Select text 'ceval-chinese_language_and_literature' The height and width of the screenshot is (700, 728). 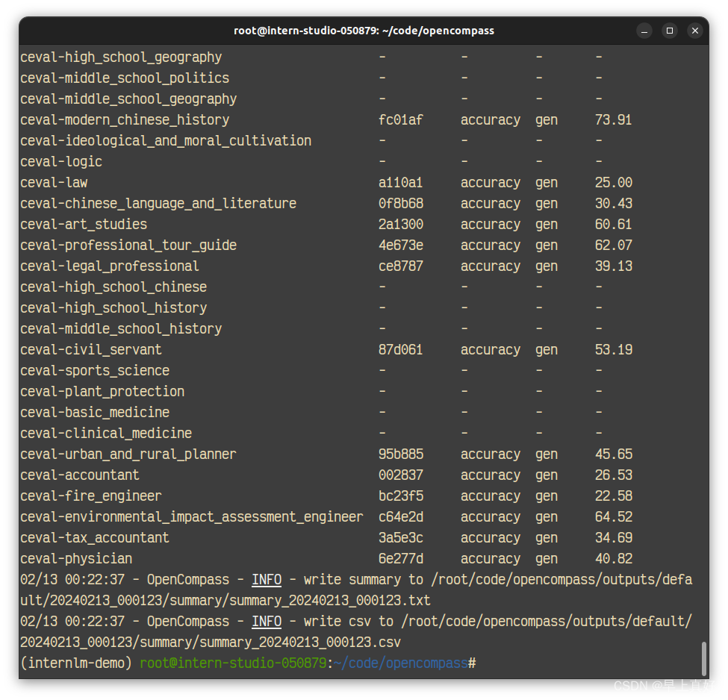point(158,203)
